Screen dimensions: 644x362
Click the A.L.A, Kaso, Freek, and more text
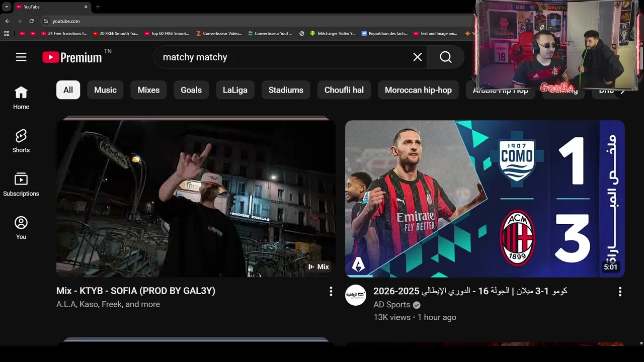click(108, 304)
